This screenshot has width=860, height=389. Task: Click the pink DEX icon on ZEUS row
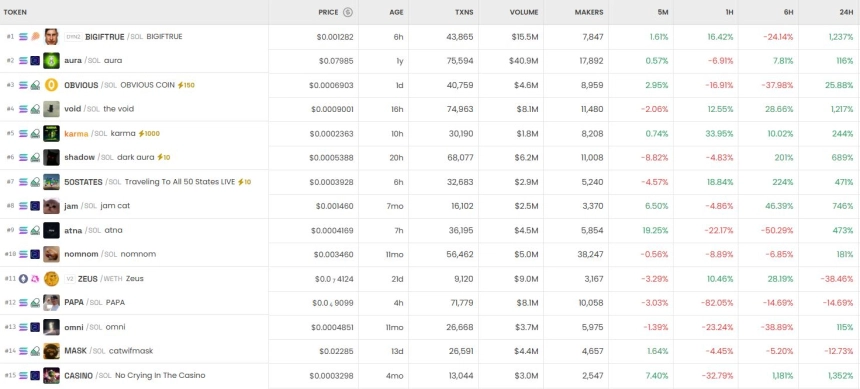tap(35, 279)
